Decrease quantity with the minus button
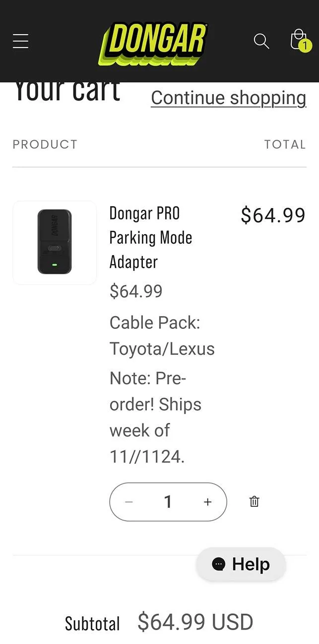The width and height of the screenshot is (319, 644). coord(129,502)
